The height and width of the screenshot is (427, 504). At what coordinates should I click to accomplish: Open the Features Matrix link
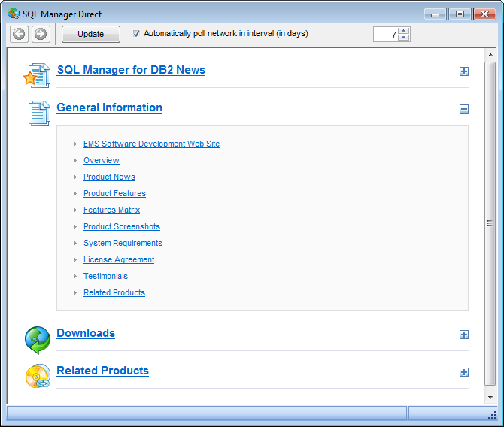point(111,210)
